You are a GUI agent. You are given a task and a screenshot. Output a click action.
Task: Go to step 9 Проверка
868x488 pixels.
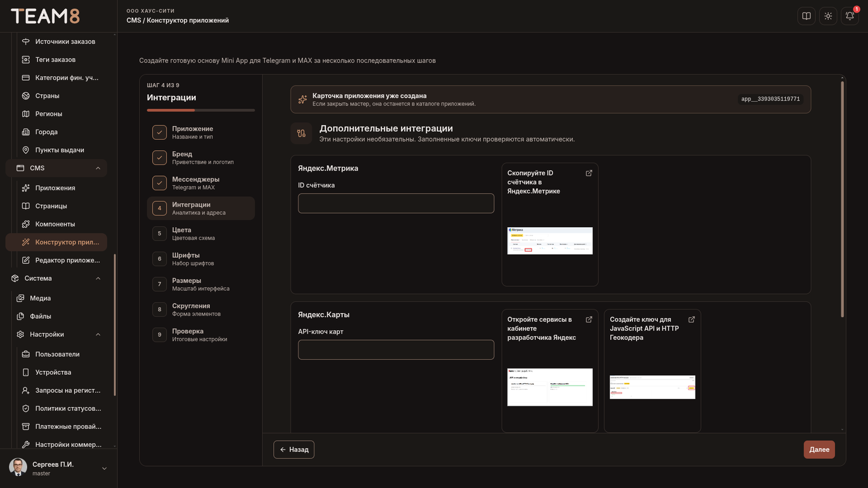(x=201, y=335)
